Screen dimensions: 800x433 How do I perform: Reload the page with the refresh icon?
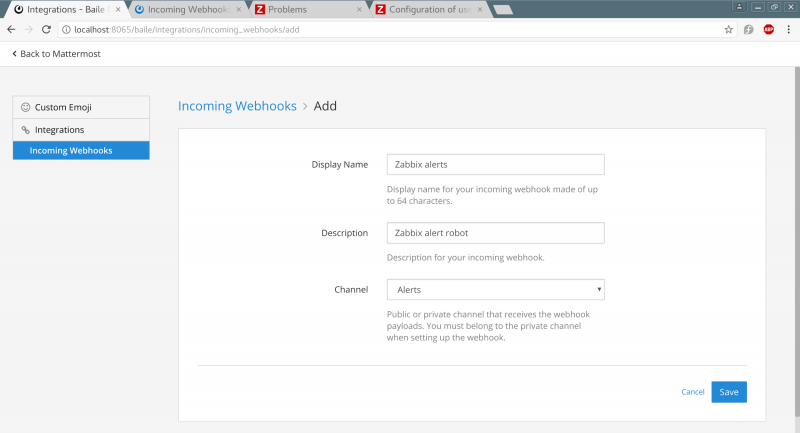tap(46, 30)
